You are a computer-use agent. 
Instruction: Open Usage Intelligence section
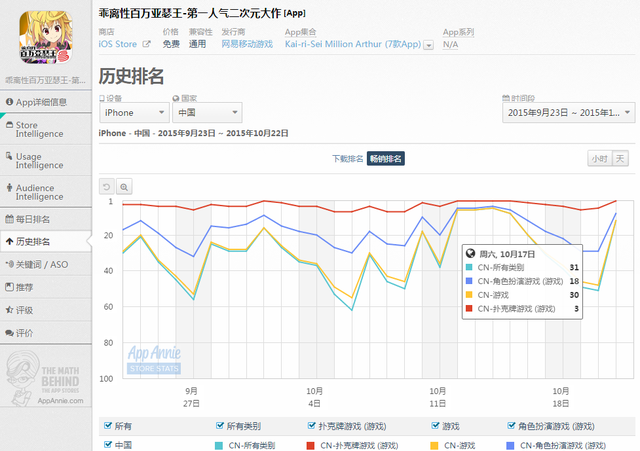pos(46,161)
